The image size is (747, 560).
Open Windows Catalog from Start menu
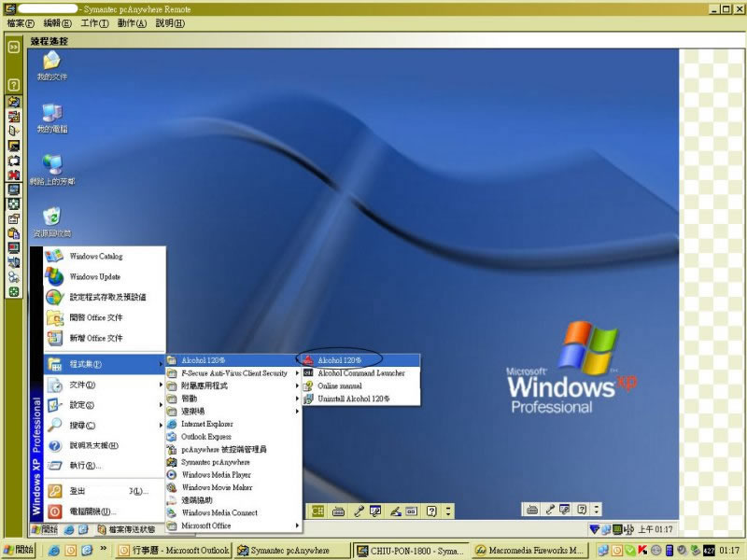pyautogui.click(x=105, y=256)
